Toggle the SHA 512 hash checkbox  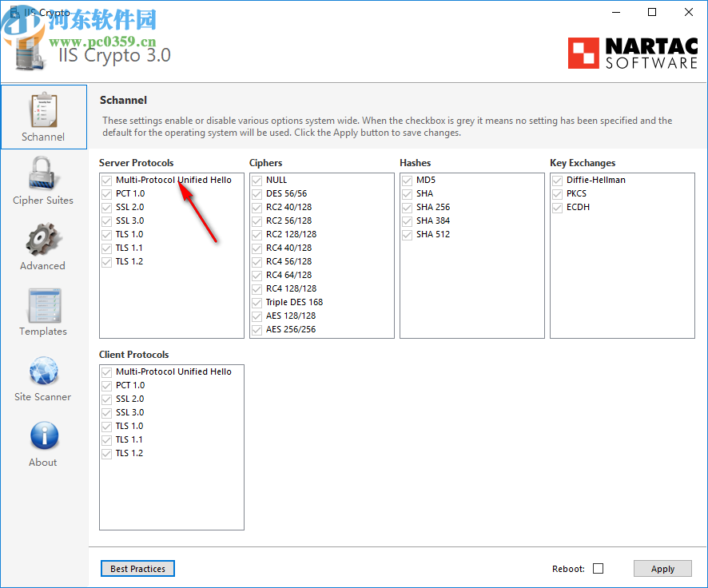point(408,235)
